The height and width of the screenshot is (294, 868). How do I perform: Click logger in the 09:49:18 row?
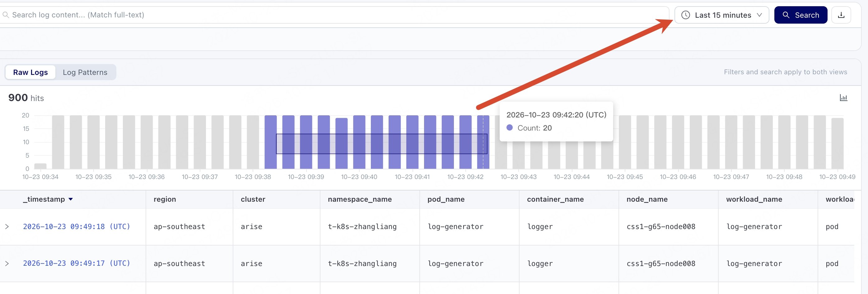(x=540, y=227)
